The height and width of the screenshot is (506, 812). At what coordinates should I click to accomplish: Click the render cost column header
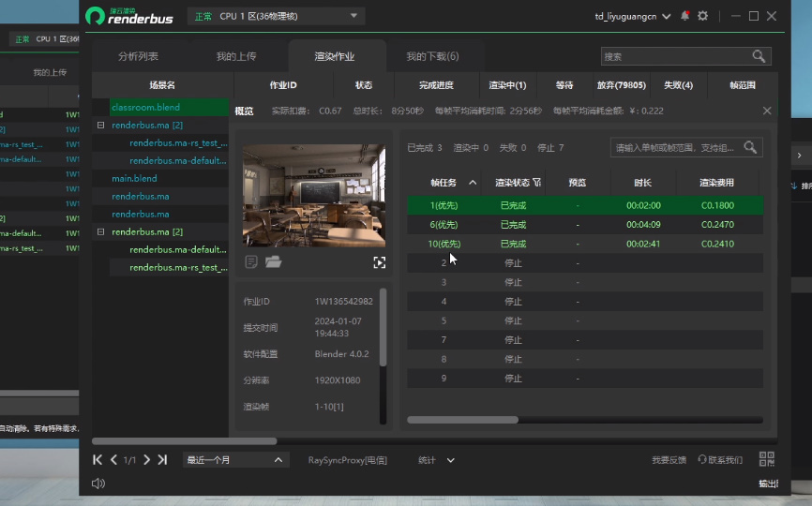click(x=716, y=182)
